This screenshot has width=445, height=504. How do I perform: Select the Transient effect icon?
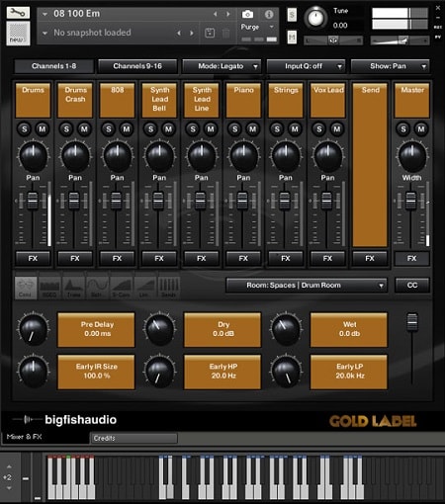point(74,288)
